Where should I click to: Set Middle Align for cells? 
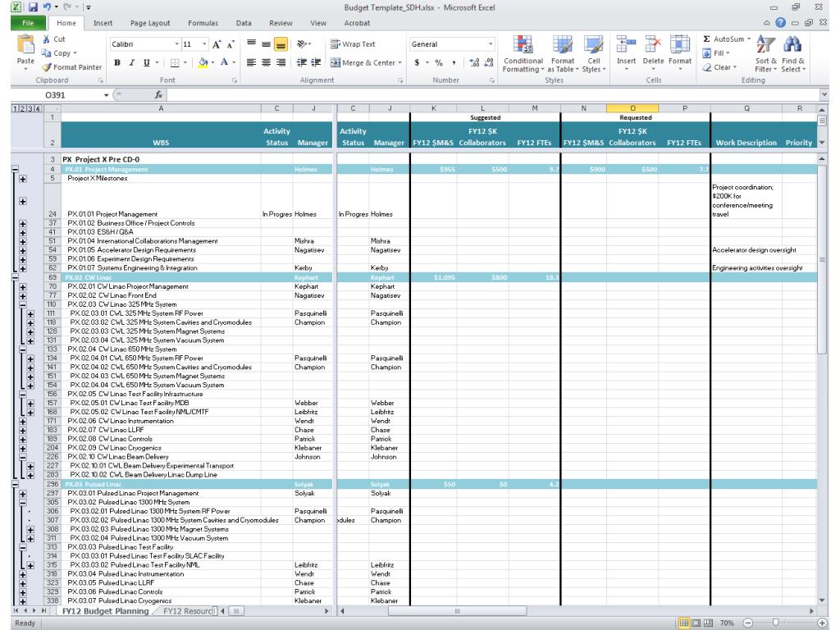pos(266,44)
